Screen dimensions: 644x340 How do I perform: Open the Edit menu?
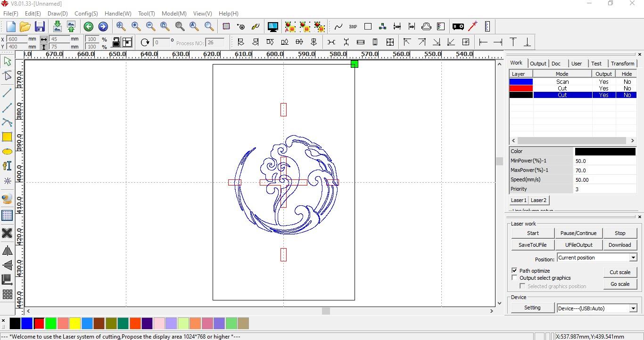coord(33,14)
